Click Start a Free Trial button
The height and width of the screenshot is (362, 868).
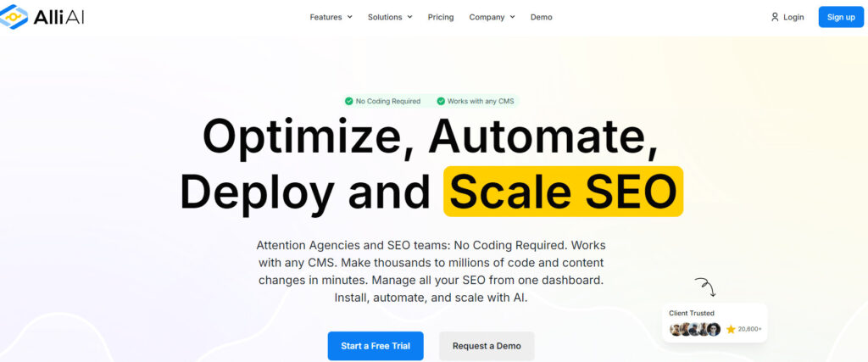point(376,346)
